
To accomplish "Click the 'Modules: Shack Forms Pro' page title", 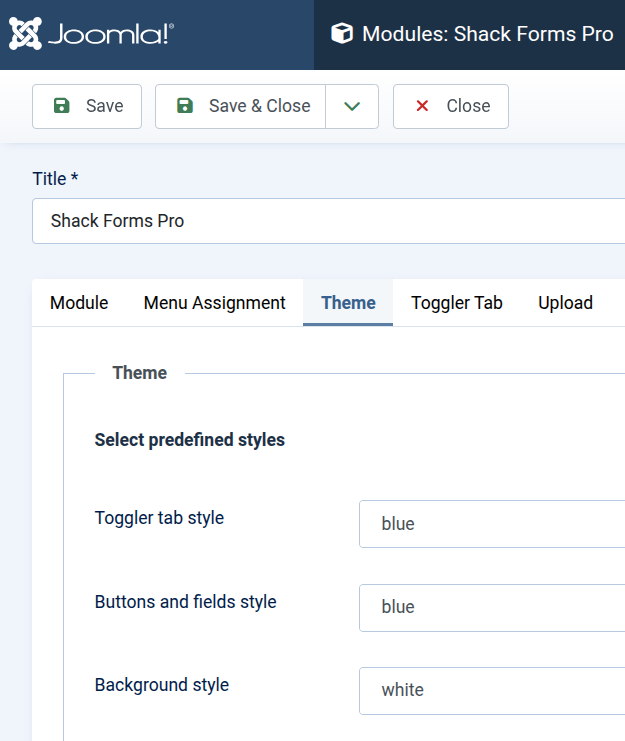I will pyautogui.click(x=488, y=34).
